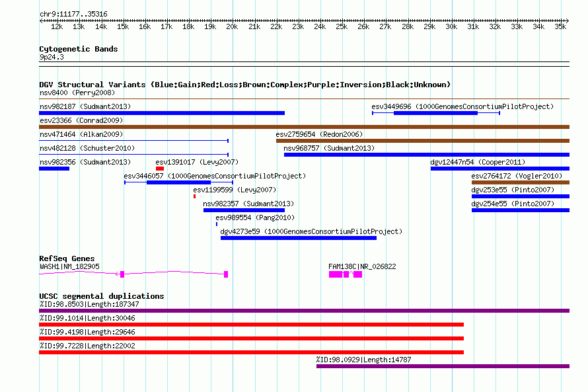Click the Cytogenetic Bands track title
Viewport: 588px width, 392px height.
click(x=79, y=49)
